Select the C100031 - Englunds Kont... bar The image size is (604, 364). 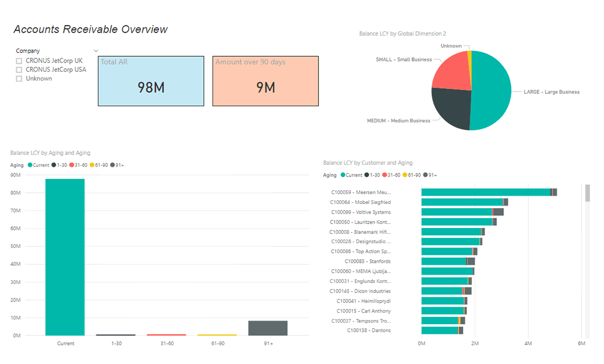(447, 281)
